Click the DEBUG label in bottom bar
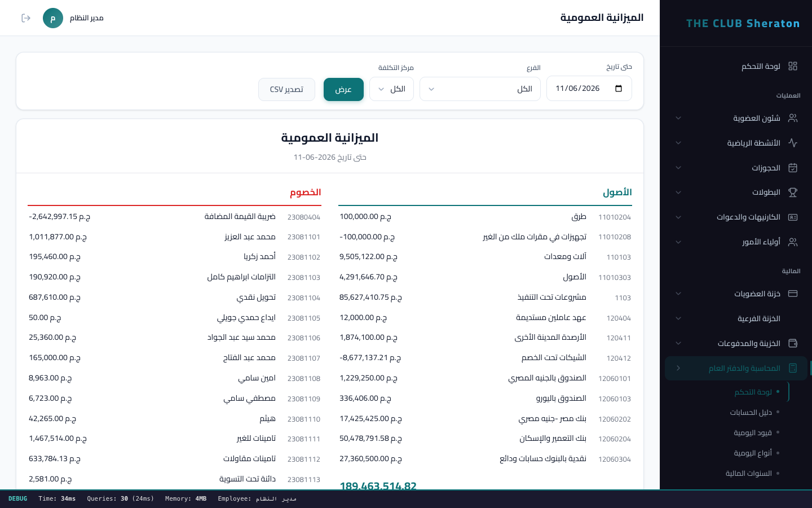This screenshot has height=508, width=812. (17, 499)
